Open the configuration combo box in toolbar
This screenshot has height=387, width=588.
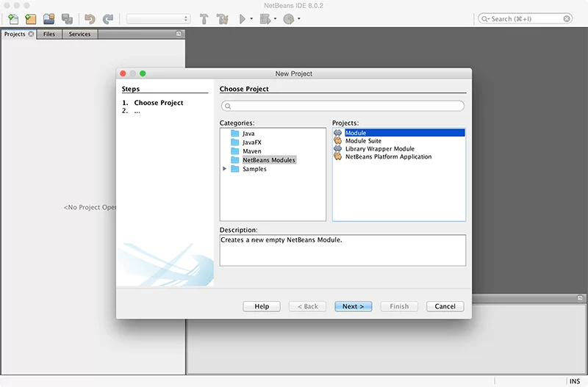158,19
